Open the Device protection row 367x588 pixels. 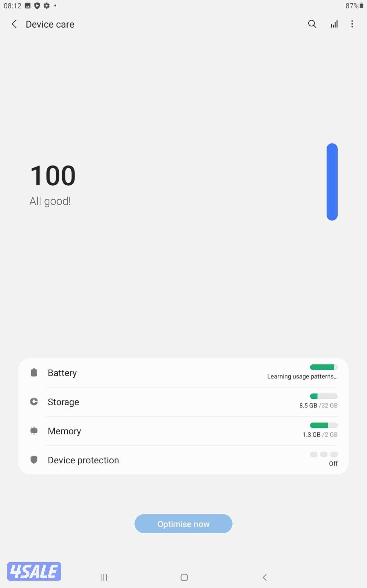click(x=165, y=460)
